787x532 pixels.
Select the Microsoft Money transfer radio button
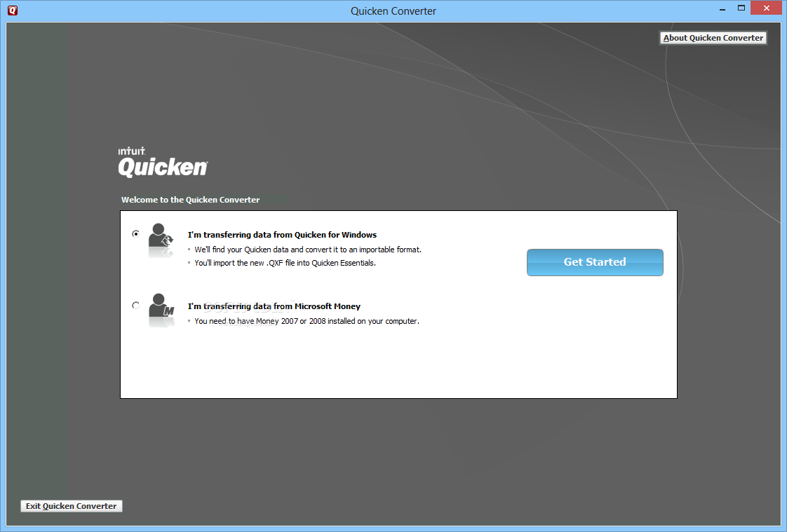(x=135, y=306)
